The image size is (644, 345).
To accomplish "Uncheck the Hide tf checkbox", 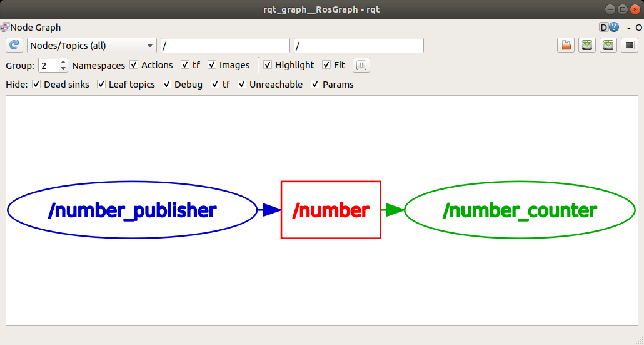I will point(215,85).
